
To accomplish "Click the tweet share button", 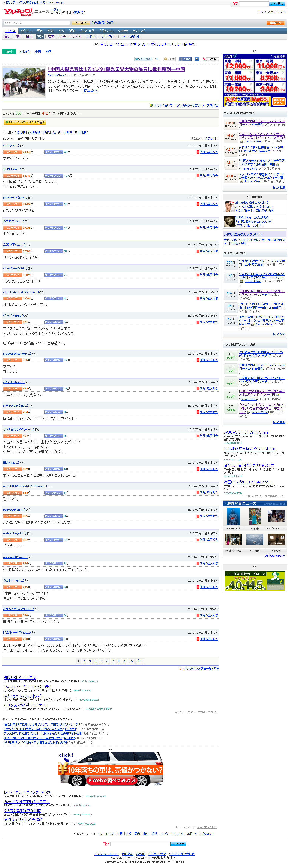I will [143, 59].
